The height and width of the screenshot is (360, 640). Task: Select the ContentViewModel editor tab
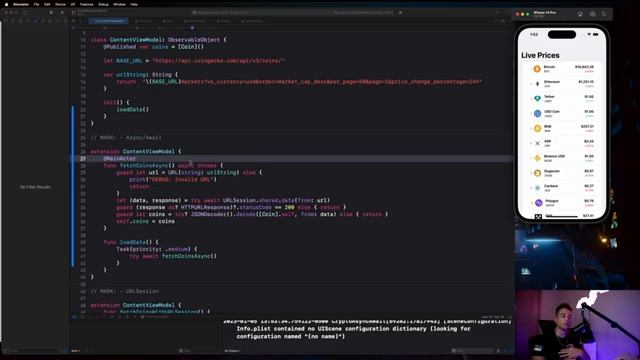109,20
